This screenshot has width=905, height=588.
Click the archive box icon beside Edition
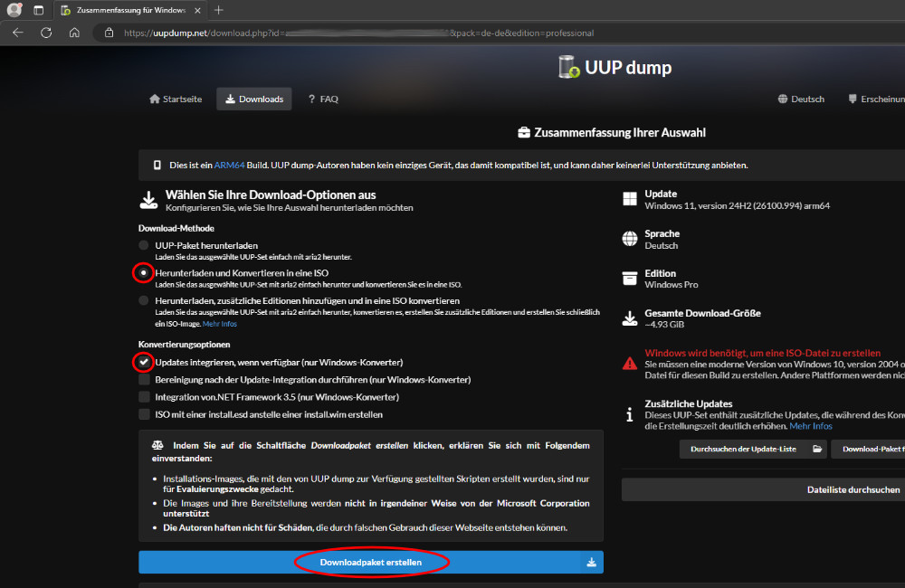pyautogui.click(x=630, y=278)
